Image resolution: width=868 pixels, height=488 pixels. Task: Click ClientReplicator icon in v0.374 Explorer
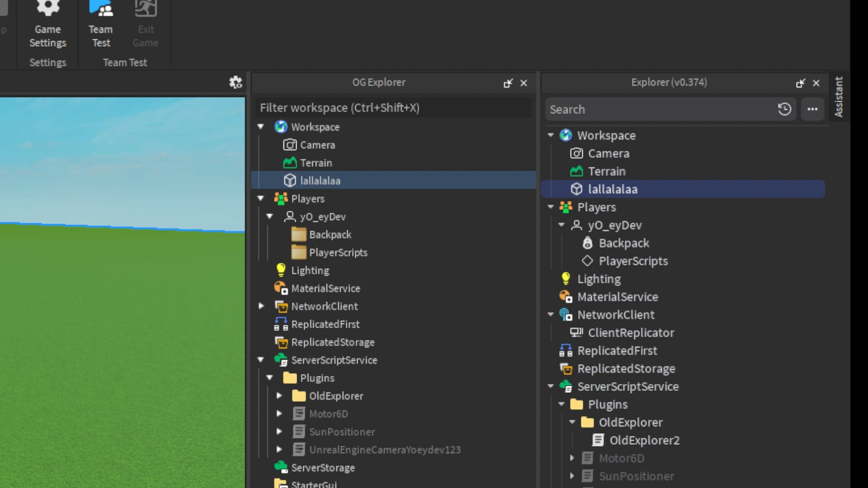(576, 333)
